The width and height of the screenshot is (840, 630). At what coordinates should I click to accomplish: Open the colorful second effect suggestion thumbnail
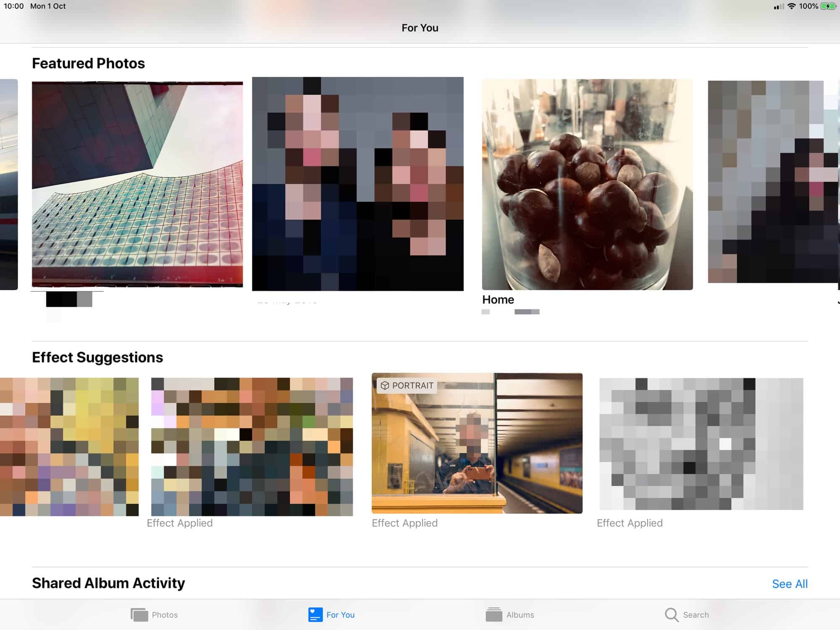point(252,447)
